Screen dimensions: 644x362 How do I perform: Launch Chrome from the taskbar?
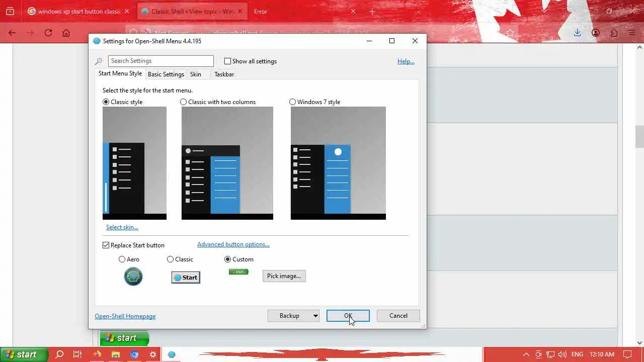(x=134, y=354)
